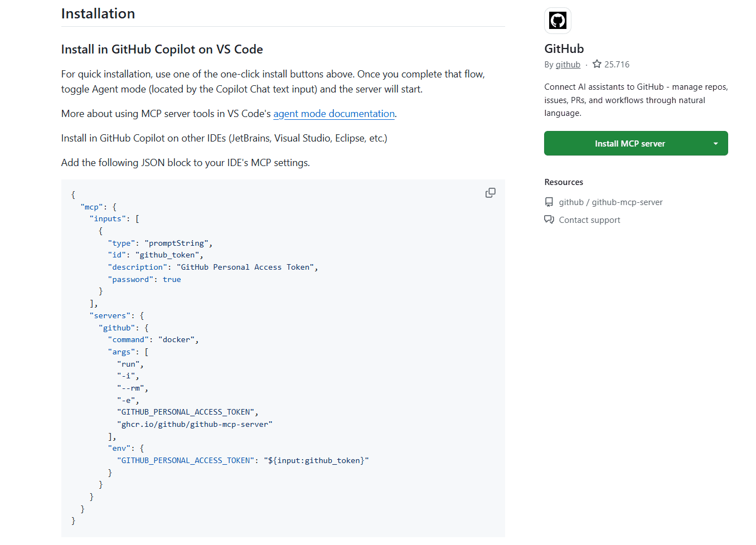The height and width of the screenshot is (545, 756).
Task: Click the Installation section heading
Action: 98,13
